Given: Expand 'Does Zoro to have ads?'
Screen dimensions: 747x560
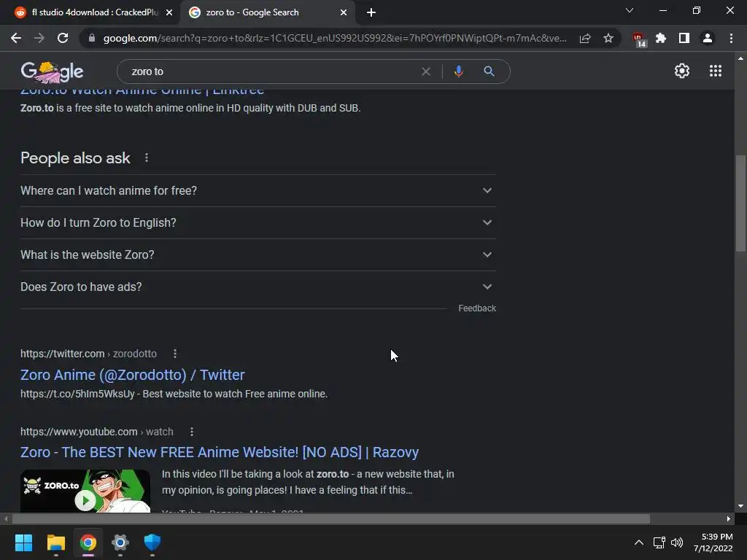Looking at the screenshot, I should click(x=258, y=287).
